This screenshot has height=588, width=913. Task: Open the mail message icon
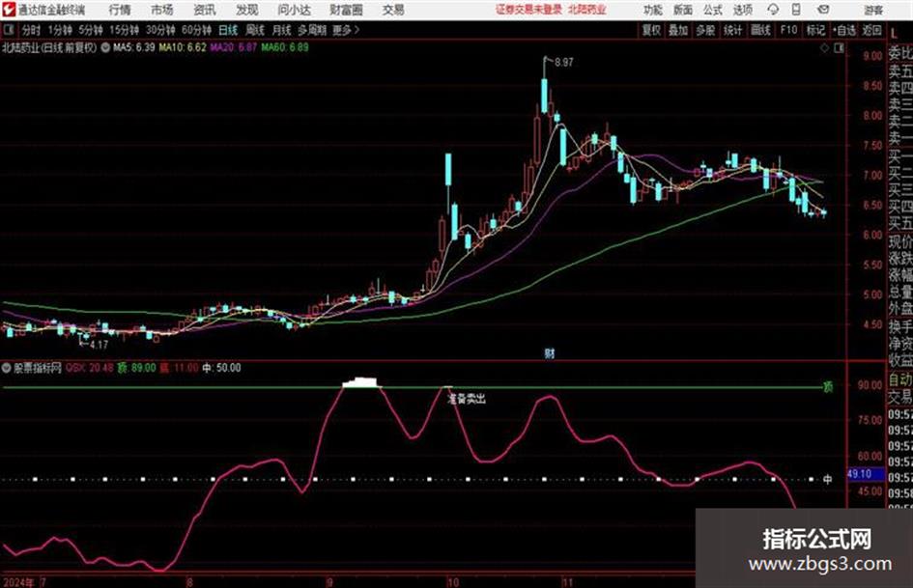[823, 10]
